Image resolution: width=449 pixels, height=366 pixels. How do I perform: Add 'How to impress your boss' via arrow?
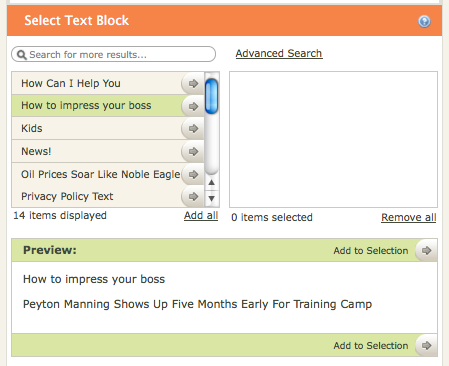click(193, 106)
